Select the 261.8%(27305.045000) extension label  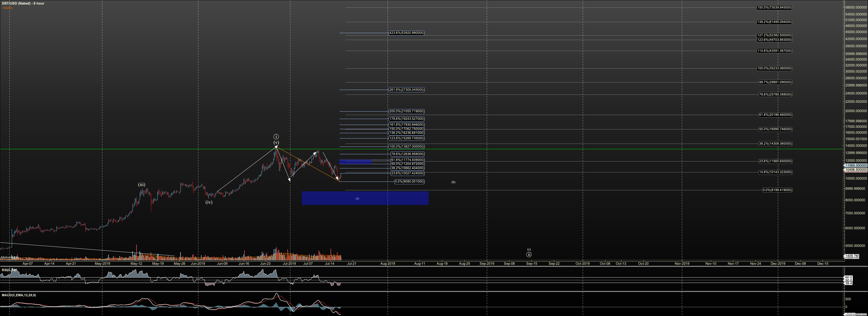[x=406, y=90]
